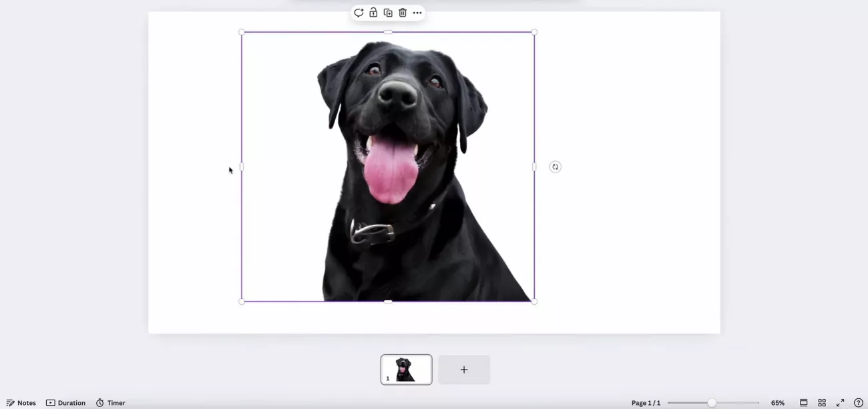This screenshot has width=868, height=409.
Task: Enter fullscreen presentation mode
Action: coord(841,403)
